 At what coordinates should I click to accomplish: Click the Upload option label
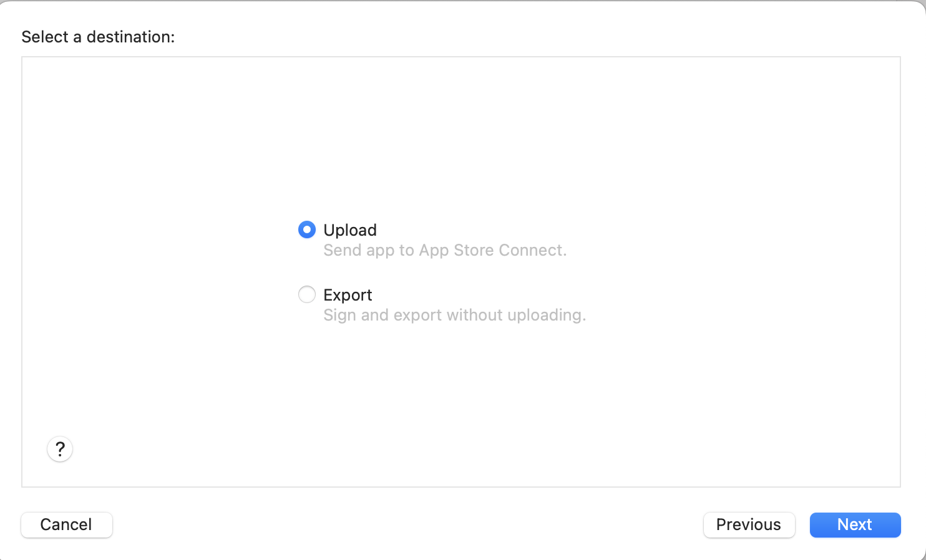pyautogui.click(x=350, y=230)
